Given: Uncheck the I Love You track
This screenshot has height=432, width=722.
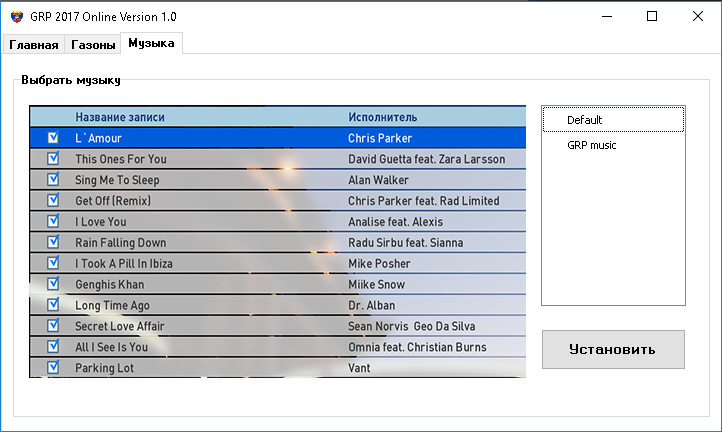Looking at the screenshot, I should point(53,221).
